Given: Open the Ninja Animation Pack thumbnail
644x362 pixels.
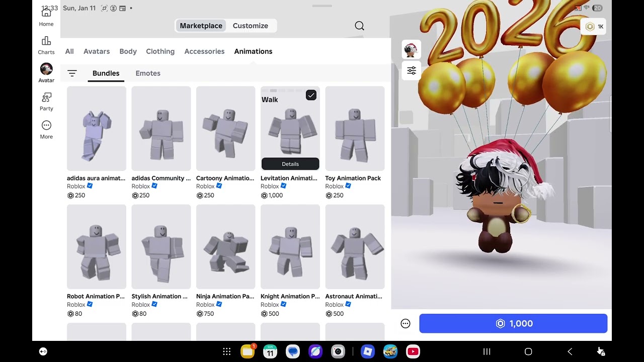Looking at the screenshot, I should pyautogui.click(x=225, y=247).
